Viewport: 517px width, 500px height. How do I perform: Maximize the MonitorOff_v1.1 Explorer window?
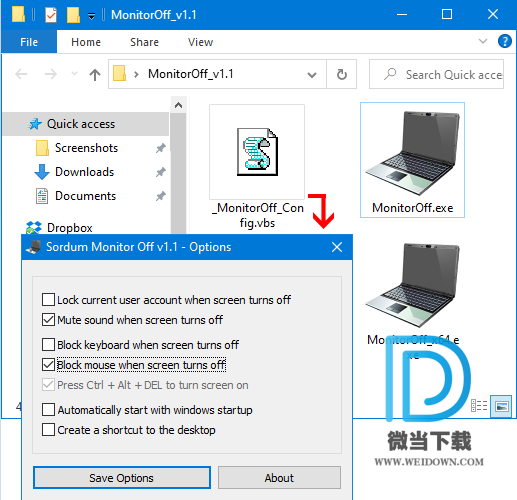pyautogui.click(x=447, y=15)
